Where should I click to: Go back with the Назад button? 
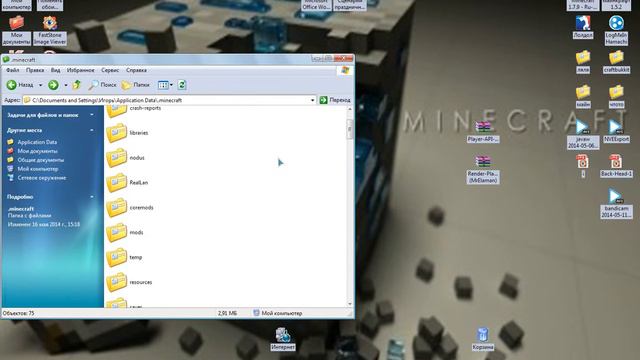20,85
